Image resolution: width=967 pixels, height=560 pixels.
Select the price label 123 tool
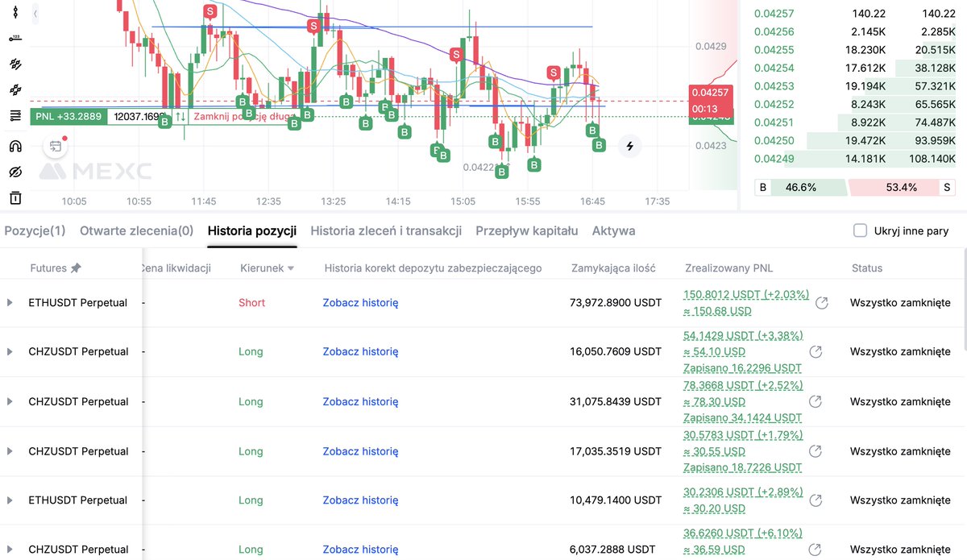coord(15,38)
